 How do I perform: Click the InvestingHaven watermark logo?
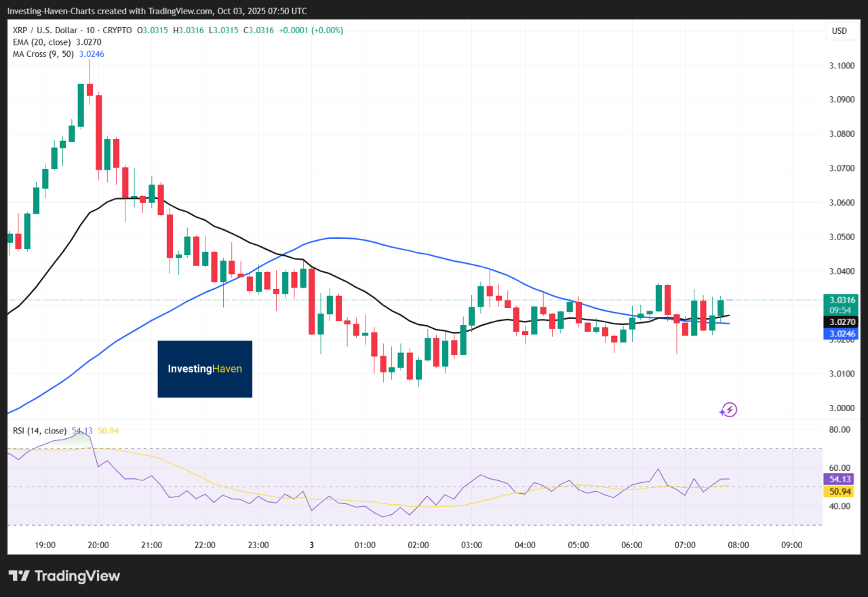click(205, 369)
